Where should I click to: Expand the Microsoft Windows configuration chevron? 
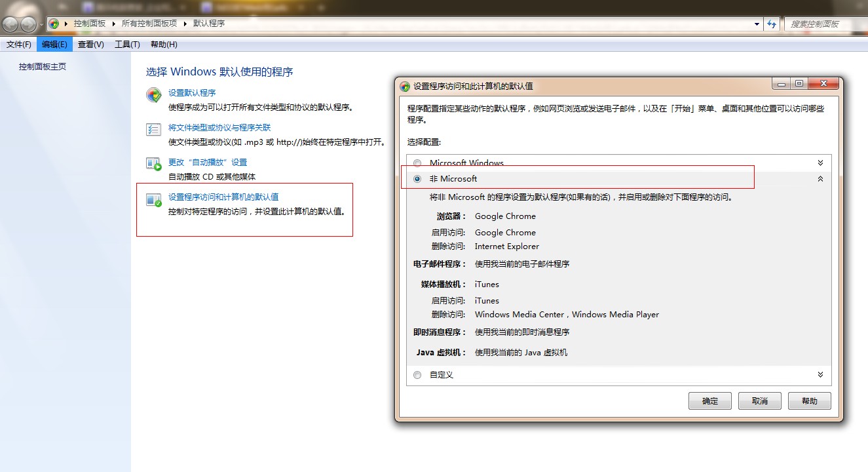coord(820,163)
